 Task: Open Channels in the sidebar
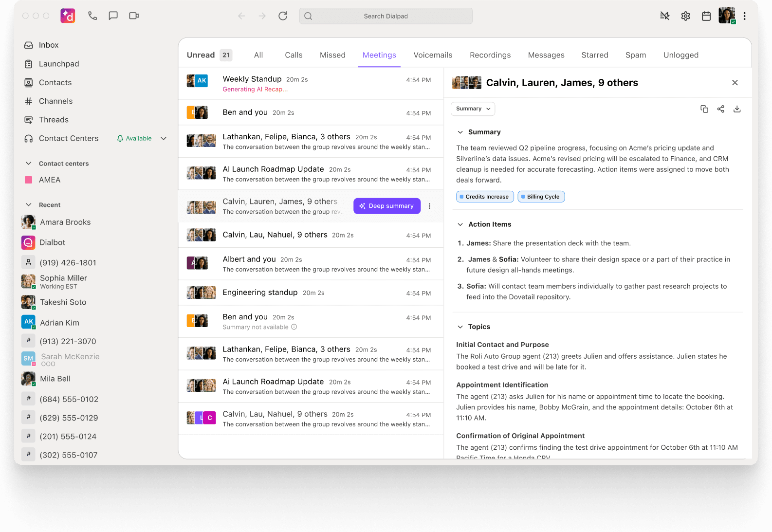coord(49,101)
